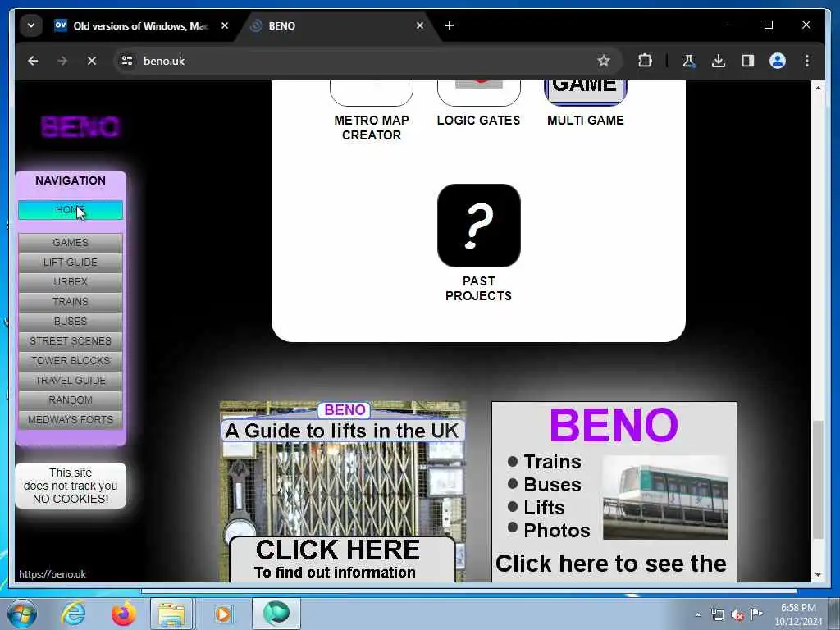Open LIFT GUIDE in navigation
This screenshot has width=840, height=630.
click(x=71, y=262)
